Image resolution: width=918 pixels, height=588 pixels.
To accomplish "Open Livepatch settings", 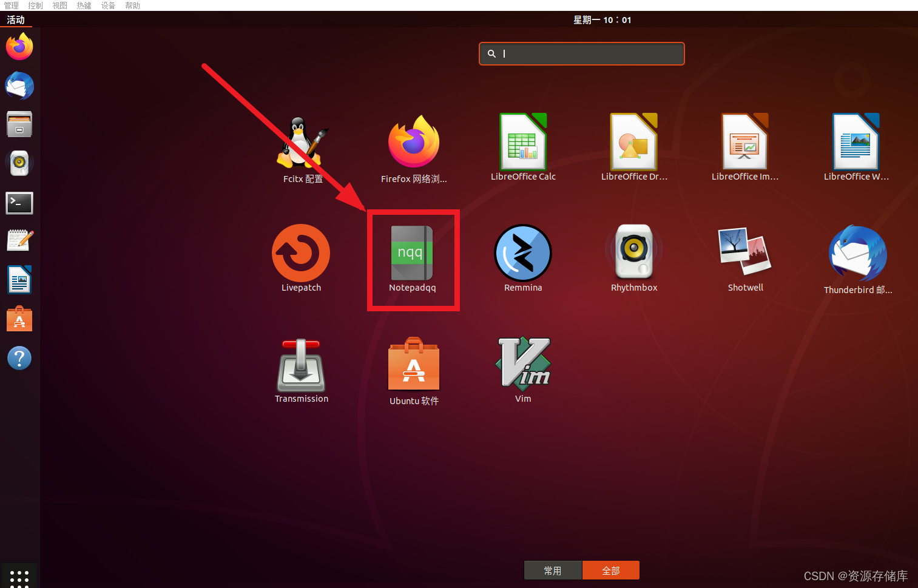I will tap(301, 254).
